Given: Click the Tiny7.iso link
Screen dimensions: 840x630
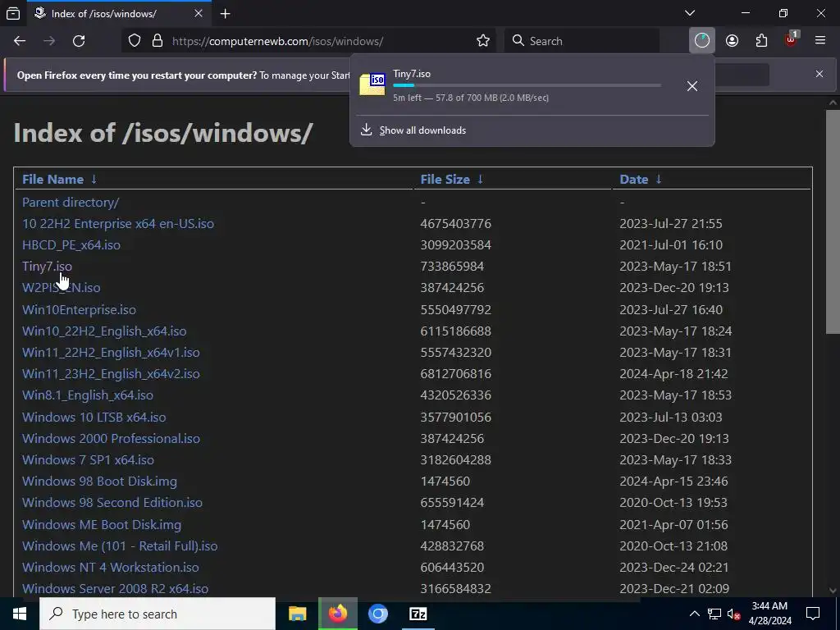Looking at the screenshot, I should [x=47, y=267].
